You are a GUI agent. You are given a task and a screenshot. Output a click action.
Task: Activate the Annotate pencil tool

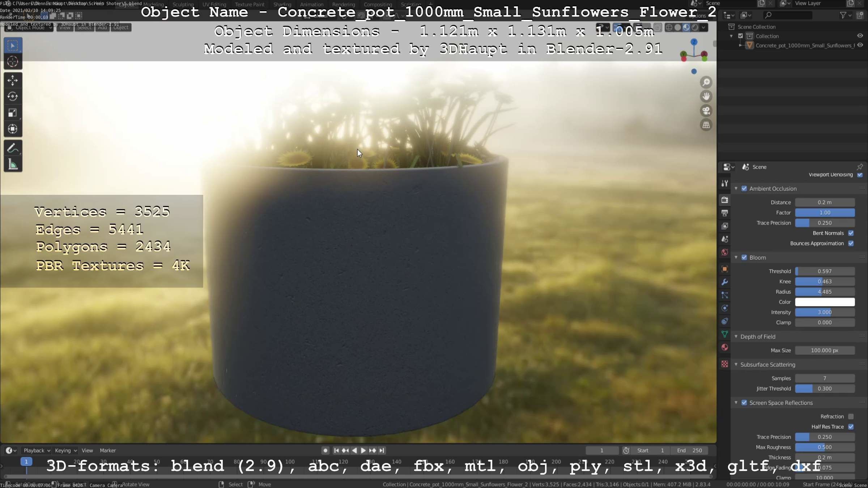pos(13,148)
